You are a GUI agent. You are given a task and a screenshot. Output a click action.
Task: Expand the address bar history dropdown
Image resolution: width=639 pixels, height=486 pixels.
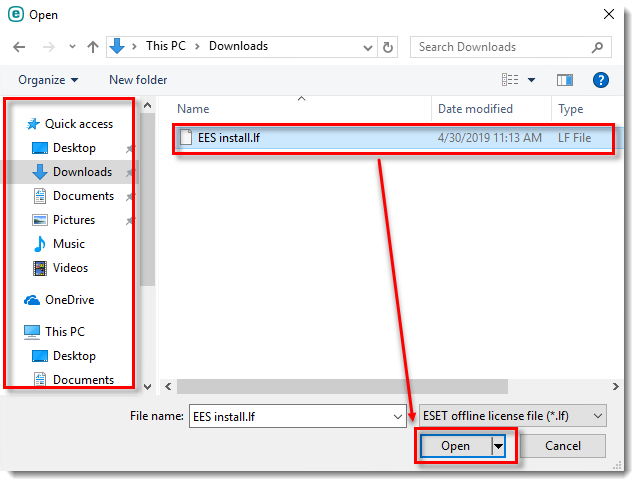click(368, 48)
